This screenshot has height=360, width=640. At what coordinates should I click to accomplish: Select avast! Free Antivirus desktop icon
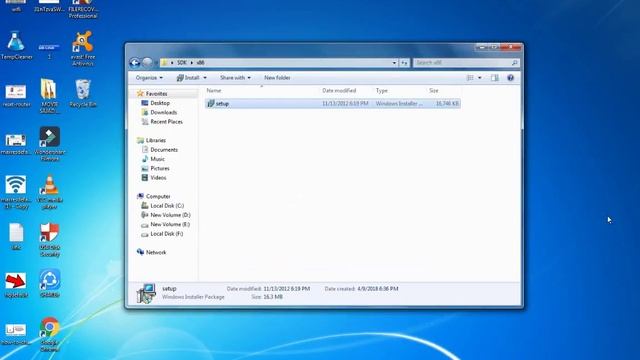coord(83,49)
